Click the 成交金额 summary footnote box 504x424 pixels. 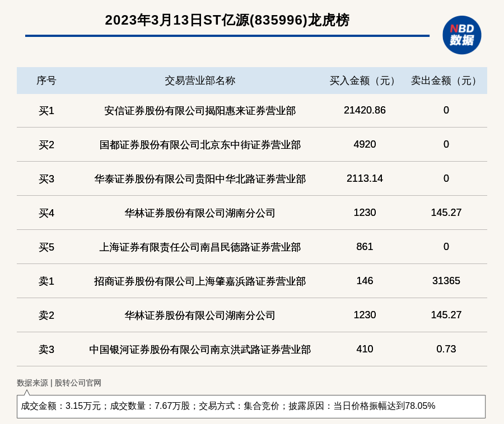251,406
